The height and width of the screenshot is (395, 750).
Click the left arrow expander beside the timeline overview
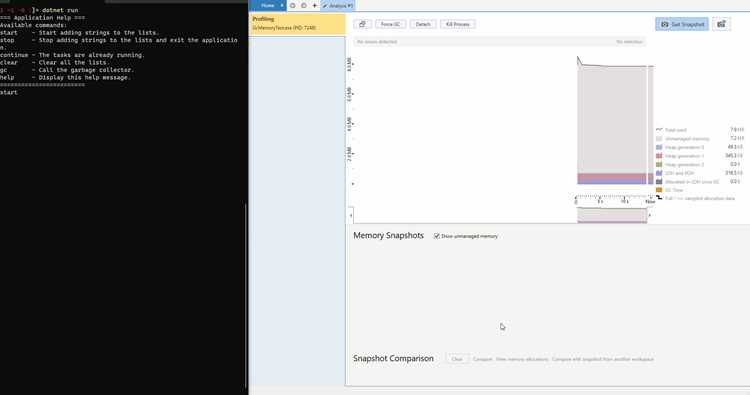click(351, 215)
